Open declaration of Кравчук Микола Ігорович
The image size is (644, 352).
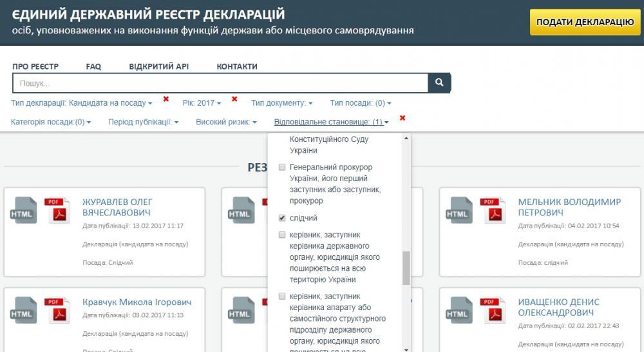137,302
